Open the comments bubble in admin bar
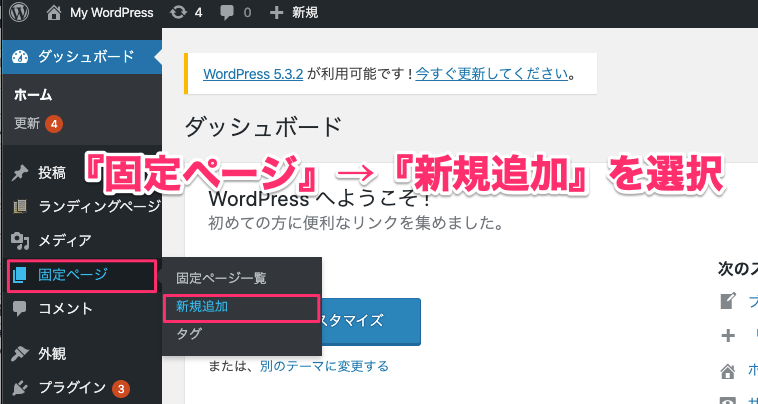Image resolution: width=758 pixels, height=404 pixels. [x=235, y=14]
